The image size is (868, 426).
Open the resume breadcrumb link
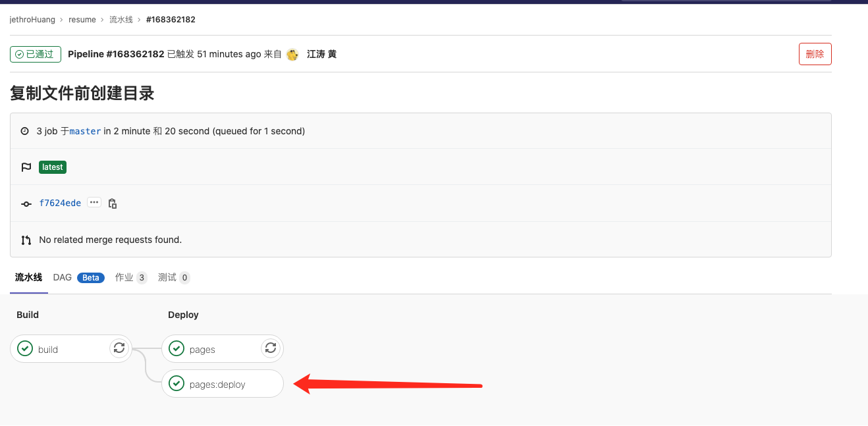pos(82,20)
